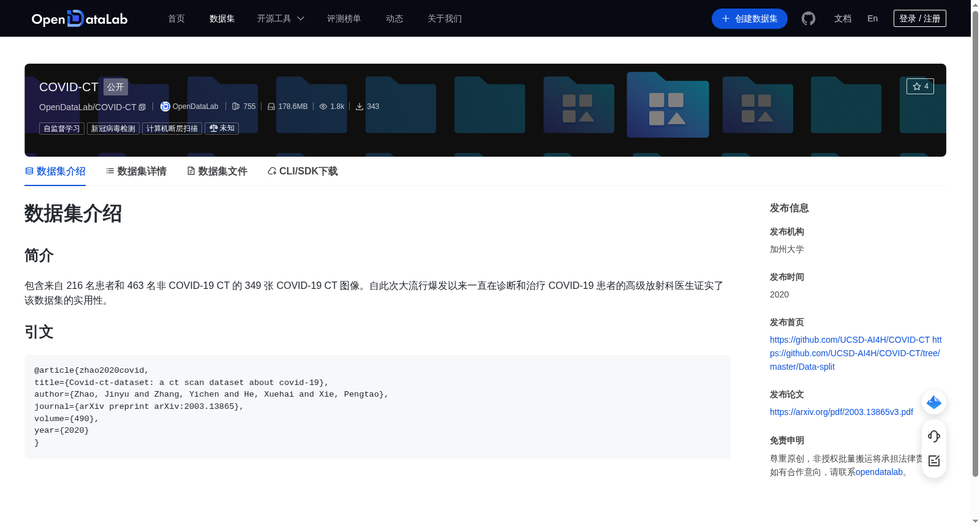This screenshot has width=980, height=527.
Task: Click the 公开 visibility badge
Action: tap(116, 87)
